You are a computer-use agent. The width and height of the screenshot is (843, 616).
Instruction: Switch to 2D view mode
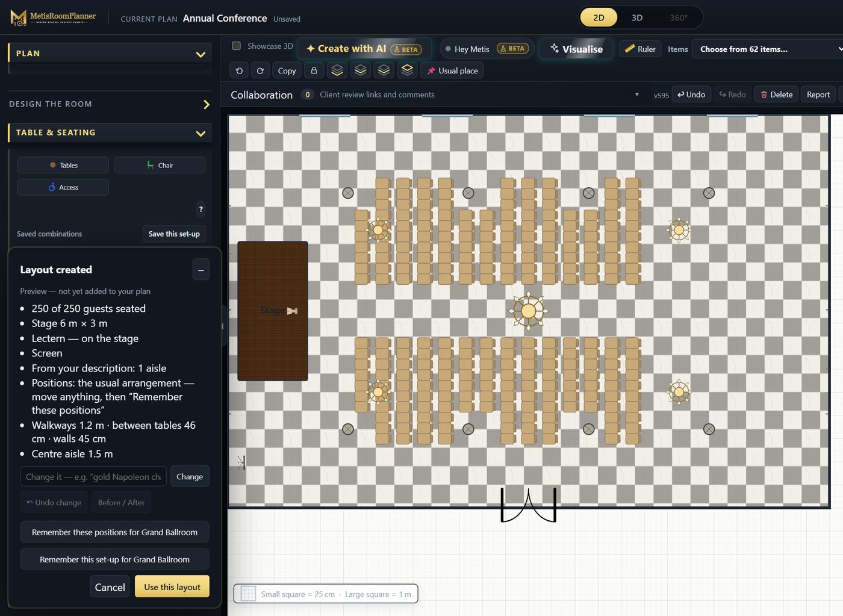[x=599, y=17]
